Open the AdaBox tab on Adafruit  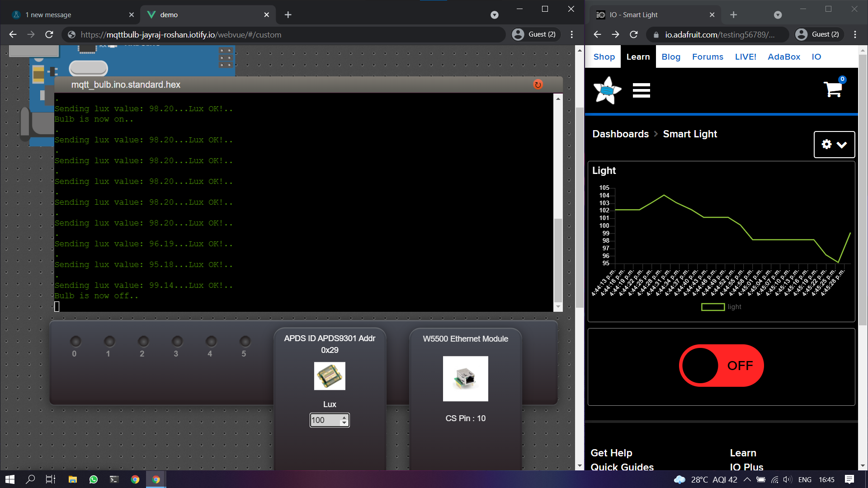click(x=784, y=56)
